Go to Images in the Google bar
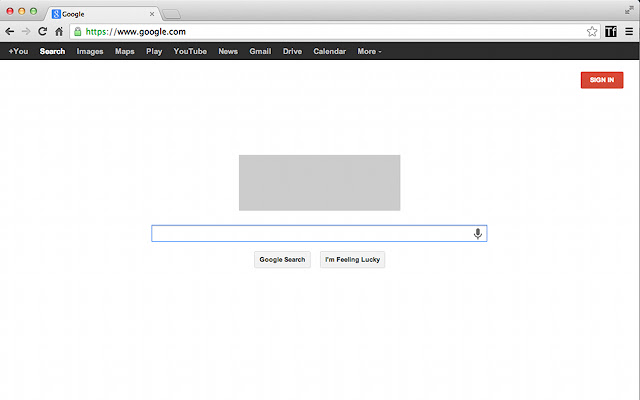This screenshot has width=640, height=400. pos(90,51)
